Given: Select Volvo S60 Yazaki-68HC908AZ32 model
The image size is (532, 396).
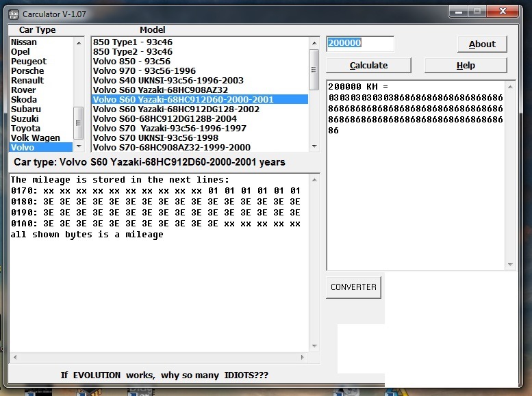Looking at the screenshot, I should (x=200, y=90).
